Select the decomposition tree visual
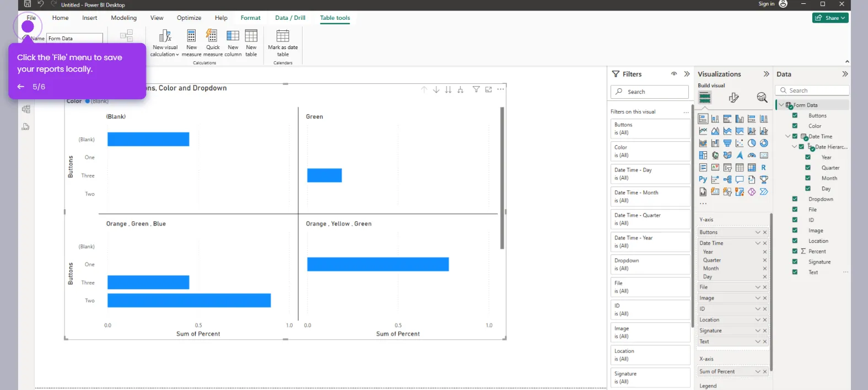The width and height of the screenshot is (868, 390). (x=727, y=179)
